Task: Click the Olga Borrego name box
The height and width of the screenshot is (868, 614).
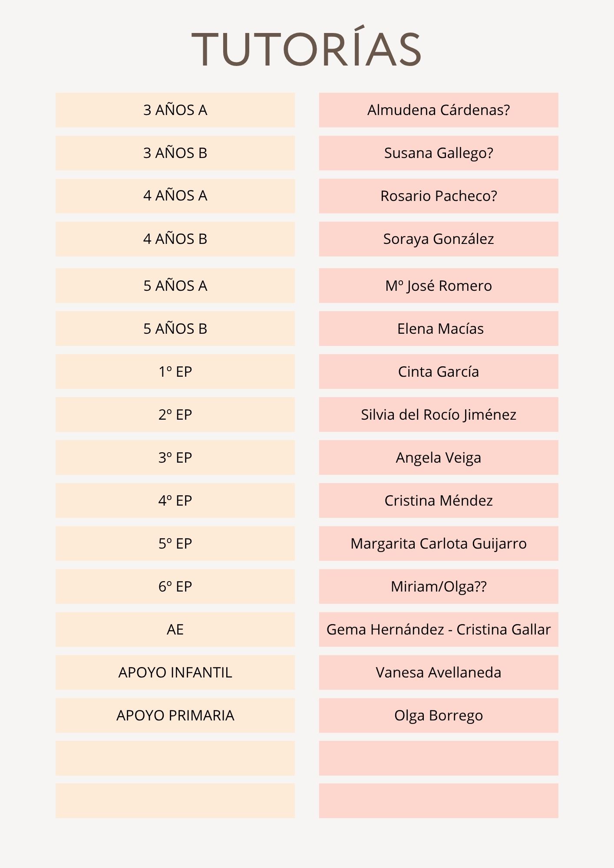Action: (x=439, y=715)
